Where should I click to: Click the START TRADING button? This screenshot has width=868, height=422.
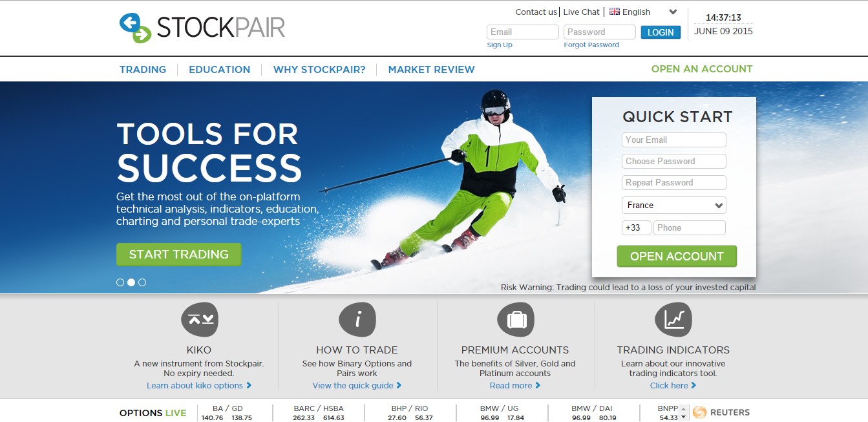(179, 255)
